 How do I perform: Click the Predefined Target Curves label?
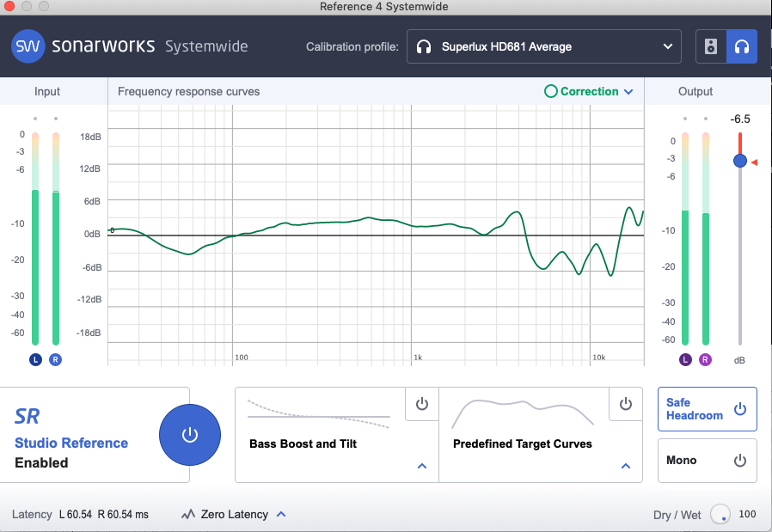pos(523,444)
